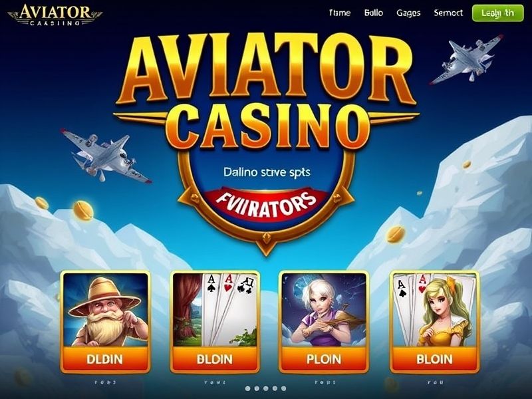
Task: Go to first carousel pagination dot
Action: point(248,388)
